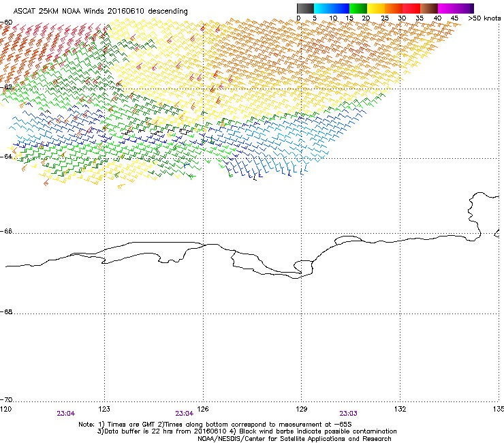The width and height of the screenshot is (504, 443).
Task: Click the latitude label '-62'
Action: click(6, 87)
